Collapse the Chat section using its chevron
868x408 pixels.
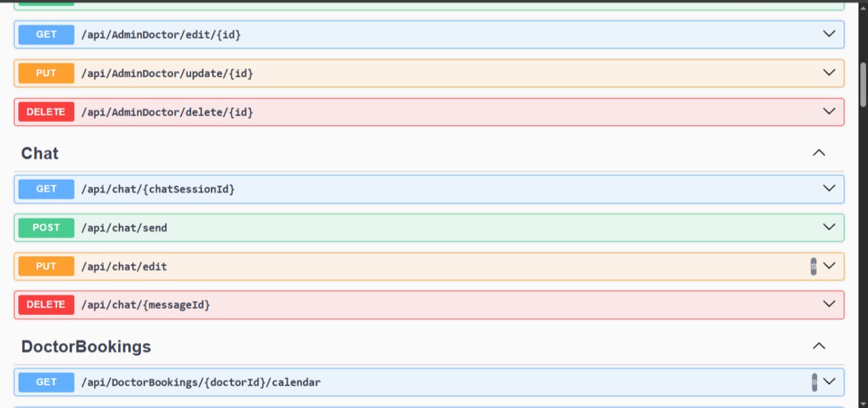pyautogui.click(x=818, y=153)
